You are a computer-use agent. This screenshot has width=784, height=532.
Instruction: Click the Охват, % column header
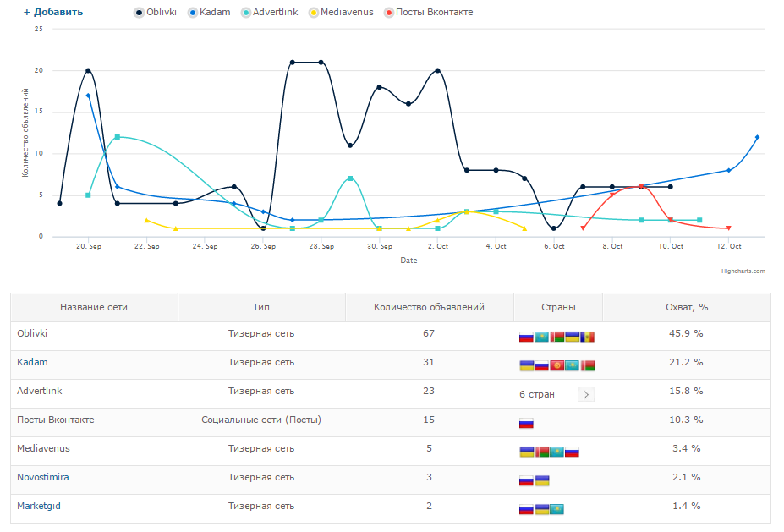[687, 307]
